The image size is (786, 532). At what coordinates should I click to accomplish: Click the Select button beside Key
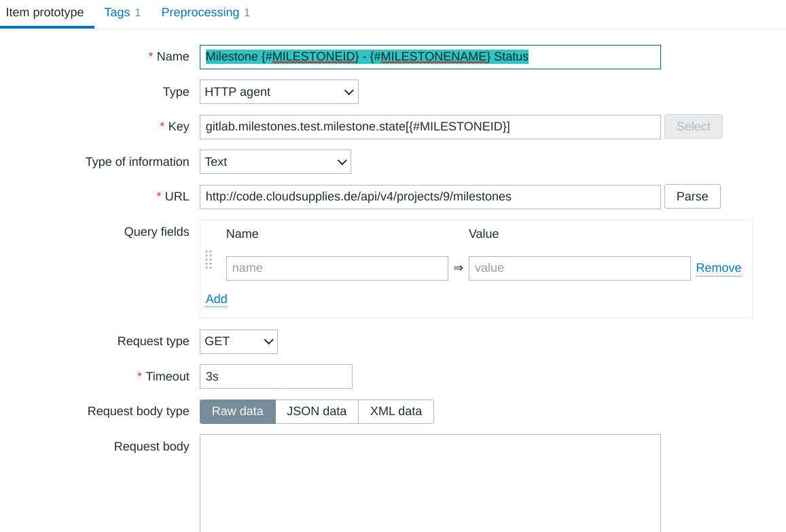(693, 126)
